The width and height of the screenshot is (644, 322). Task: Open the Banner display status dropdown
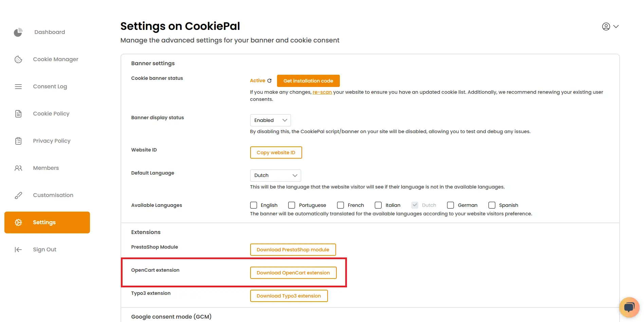point(270,120)
